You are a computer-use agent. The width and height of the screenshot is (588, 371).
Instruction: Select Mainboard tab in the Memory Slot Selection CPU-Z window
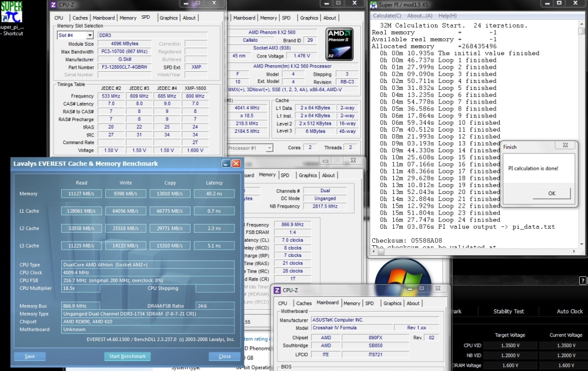tap(103, 18)
